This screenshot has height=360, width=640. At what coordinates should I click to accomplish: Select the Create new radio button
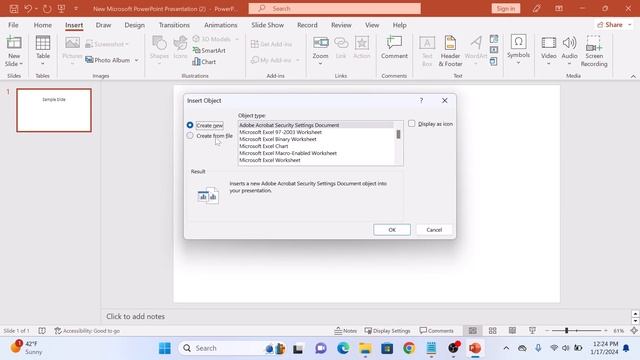(x=190, y=125)
